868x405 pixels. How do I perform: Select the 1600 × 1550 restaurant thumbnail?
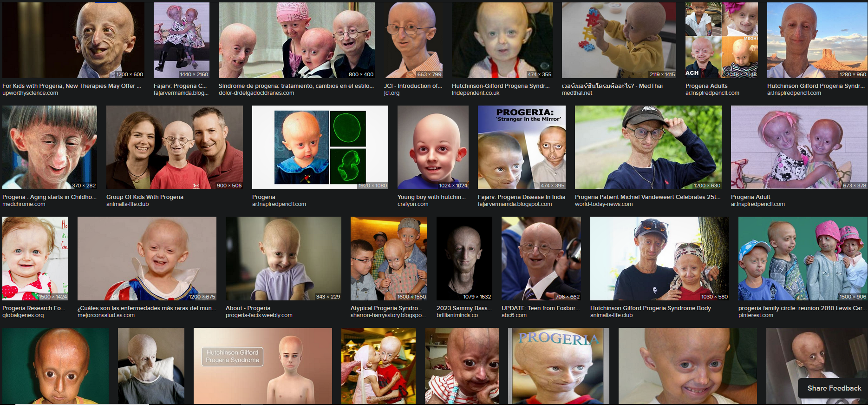coord(389,259)
